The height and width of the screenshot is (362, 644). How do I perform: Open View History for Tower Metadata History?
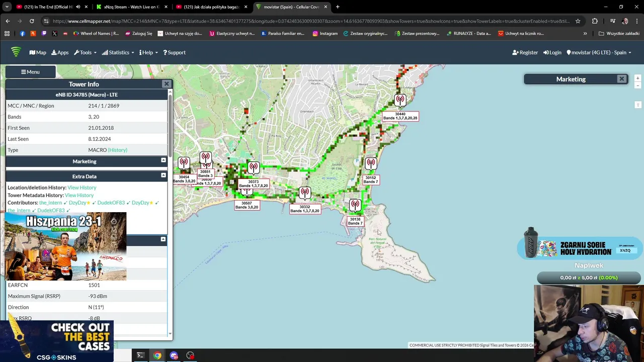[79, 195]
